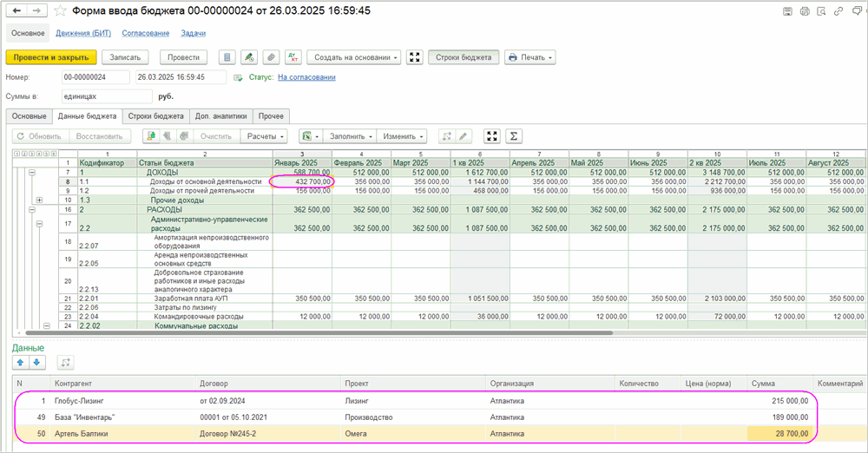Click the back navigation arrow
The height and width of the screenshot is (453, 868).
[x=16, y=10]
